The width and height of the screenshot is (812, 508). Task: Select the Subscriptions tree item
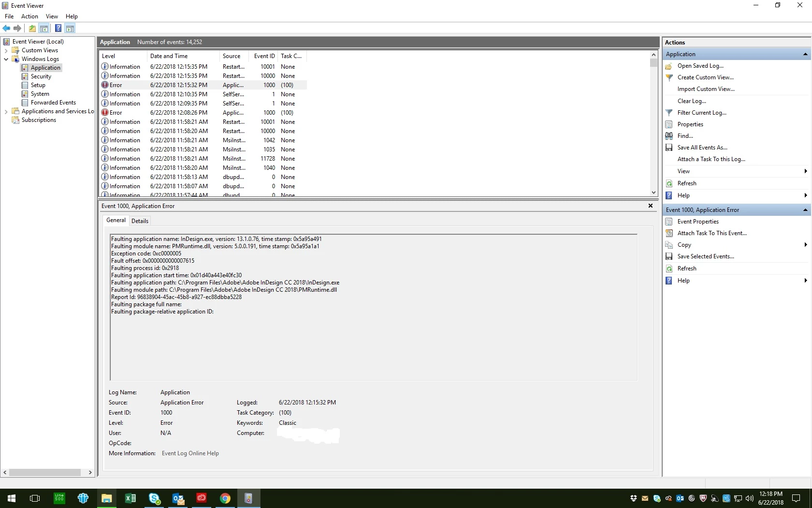[x=39, y=120]
